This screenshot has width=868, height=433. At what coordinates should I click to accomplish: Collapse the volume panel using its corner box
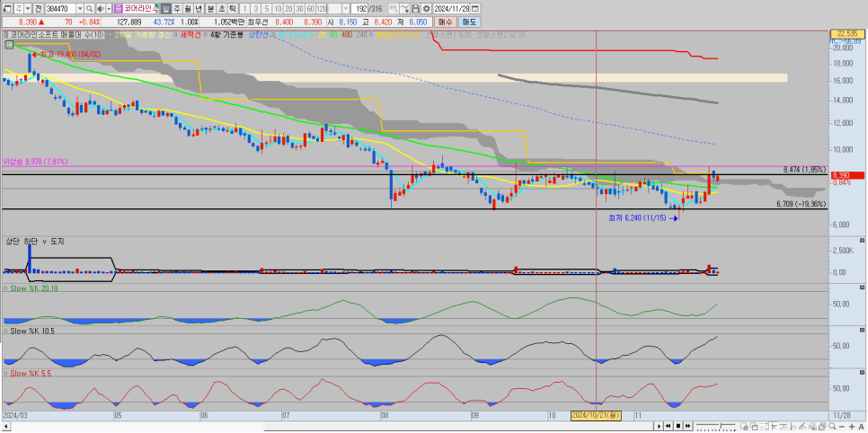862,241
